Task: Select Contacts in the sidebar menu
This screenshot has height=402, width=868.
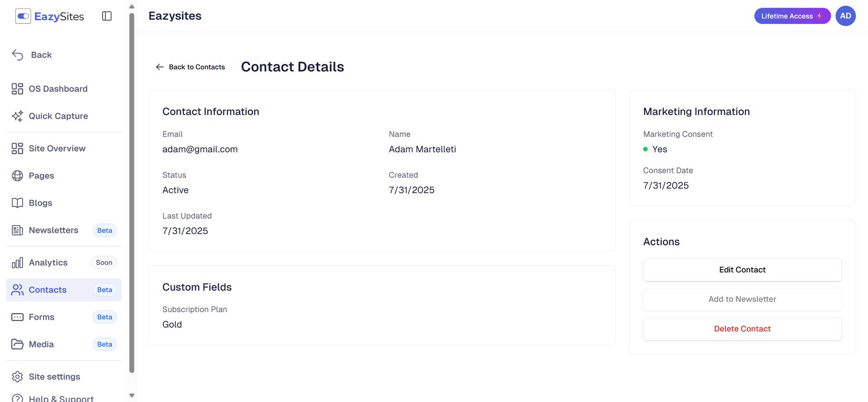Action: pyautogui.click(x=48, y=290)
